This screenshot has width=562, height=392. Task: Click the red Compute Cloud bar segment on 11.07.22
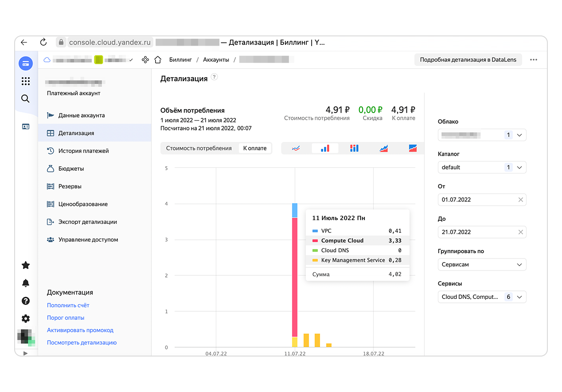(x=295, y=277)
